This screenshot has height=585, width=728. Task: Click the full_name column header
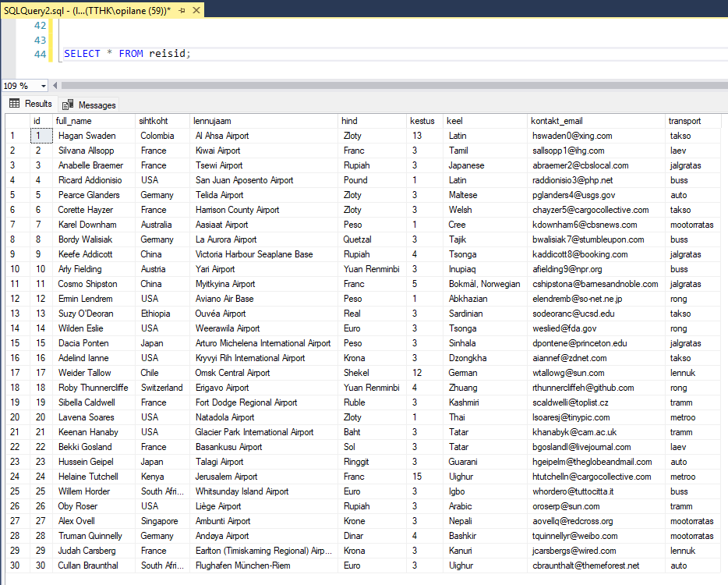click(74, 121)
